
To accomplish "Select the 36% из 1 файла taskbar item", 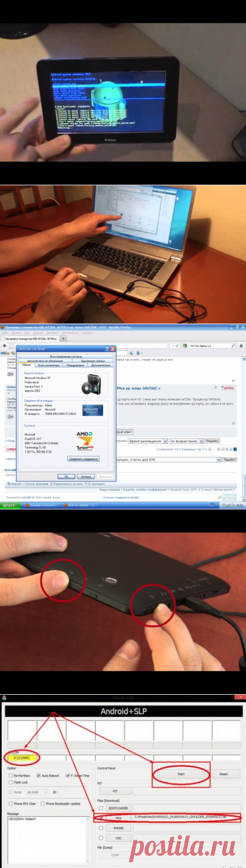I will pos(80,505).
